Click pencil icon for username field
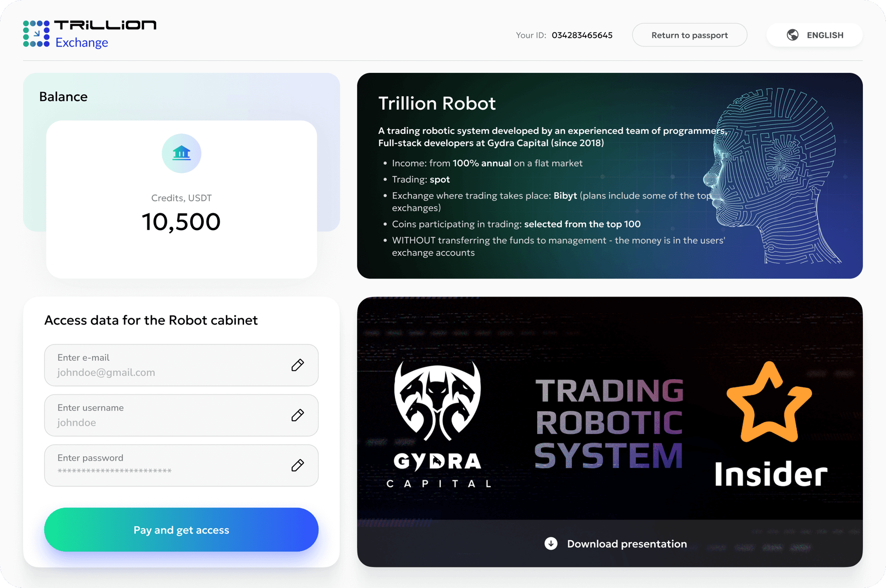This screenshot has height=588, width=886. [x=298, y=415]
